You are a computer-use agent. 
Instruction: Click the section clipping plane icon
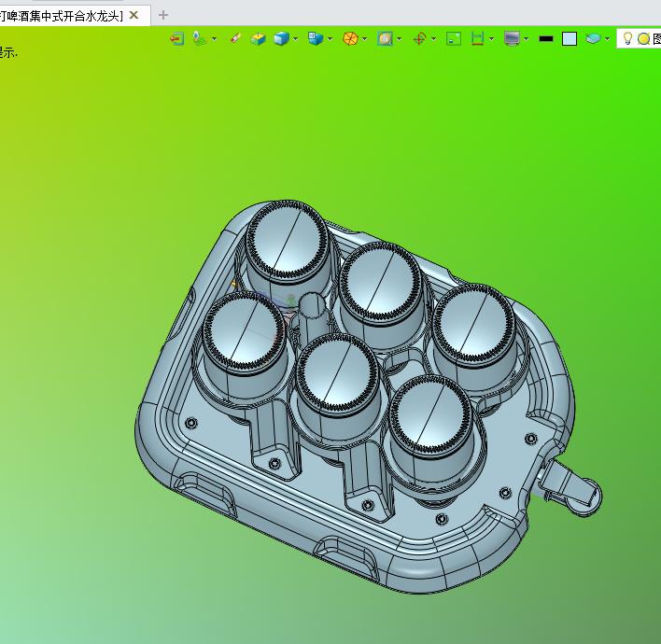(477, 39)
